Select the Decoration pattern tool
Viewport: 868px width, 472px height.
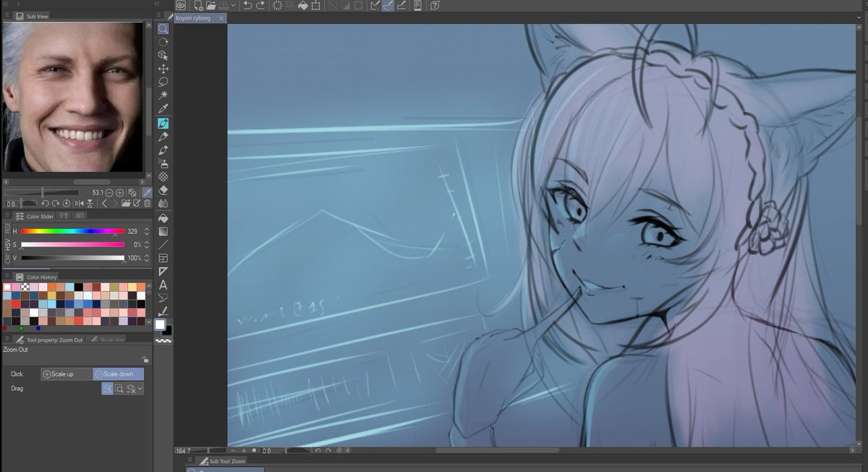(163, 177)
